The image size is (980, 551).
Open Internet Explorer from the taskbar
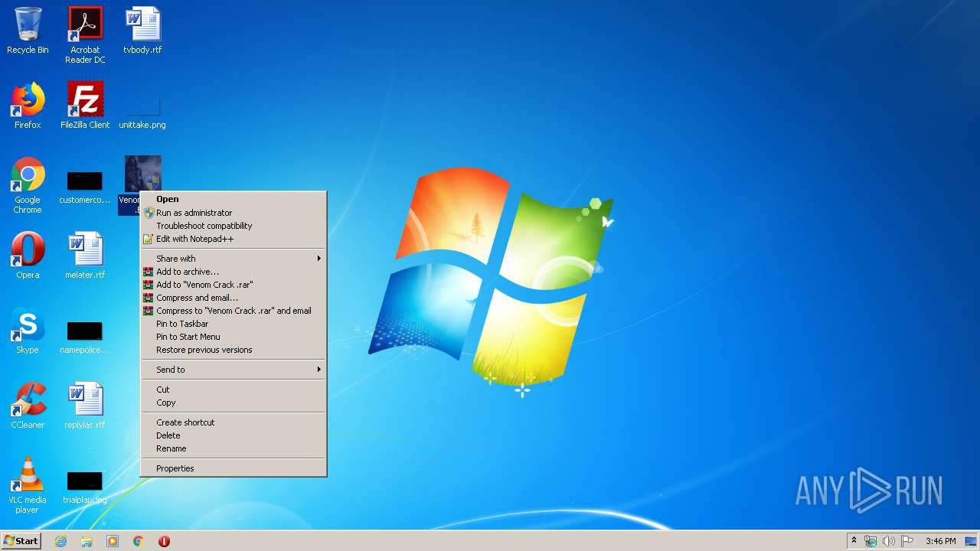(60, 541)
